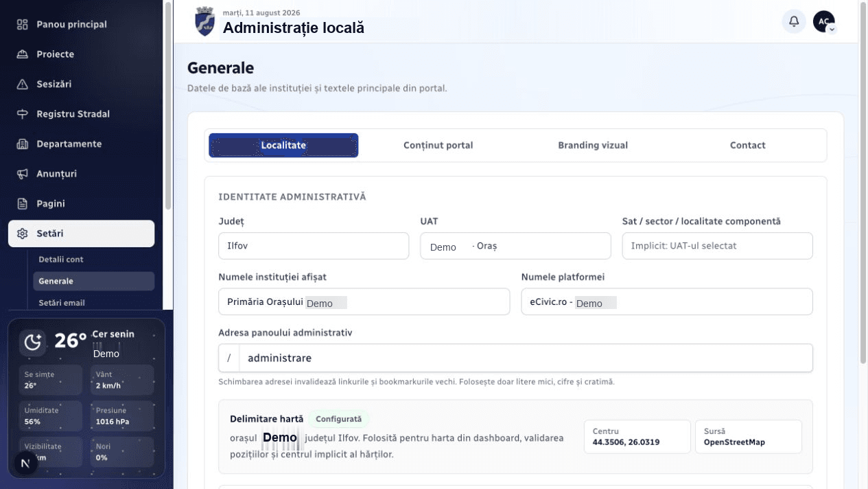Click the Administrație locală header title
Screen dimensions: 868x489
pyautogui.click(x=294, y=28)
